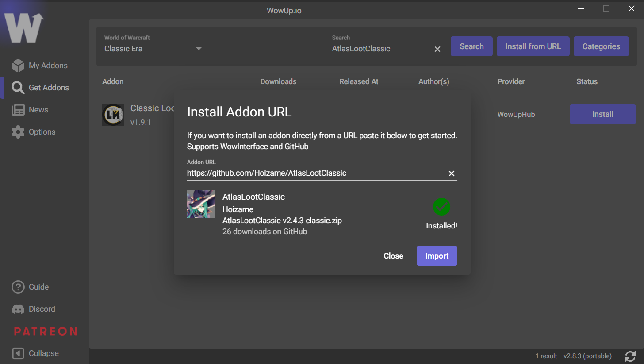The width and height of the screenshot is (644, 364).
Task: Click the refresh icon in status bar
Action: [630, 356]
